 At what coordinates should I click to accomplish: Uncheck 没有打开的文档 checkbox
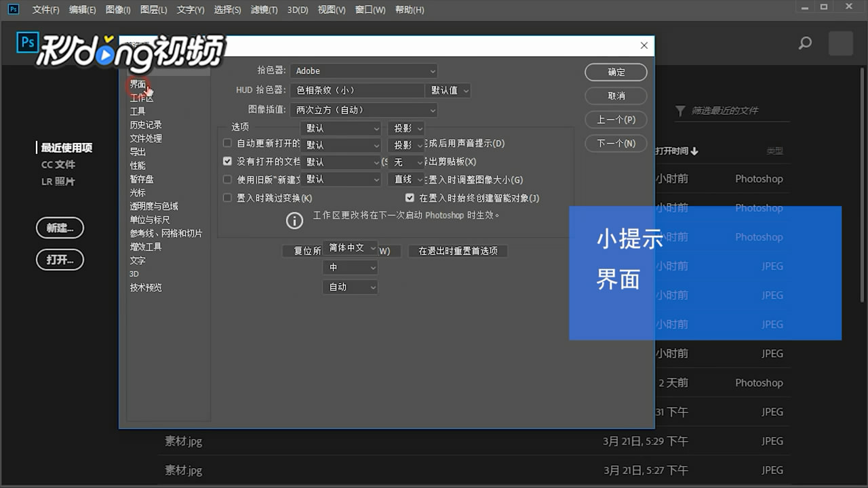228,161
